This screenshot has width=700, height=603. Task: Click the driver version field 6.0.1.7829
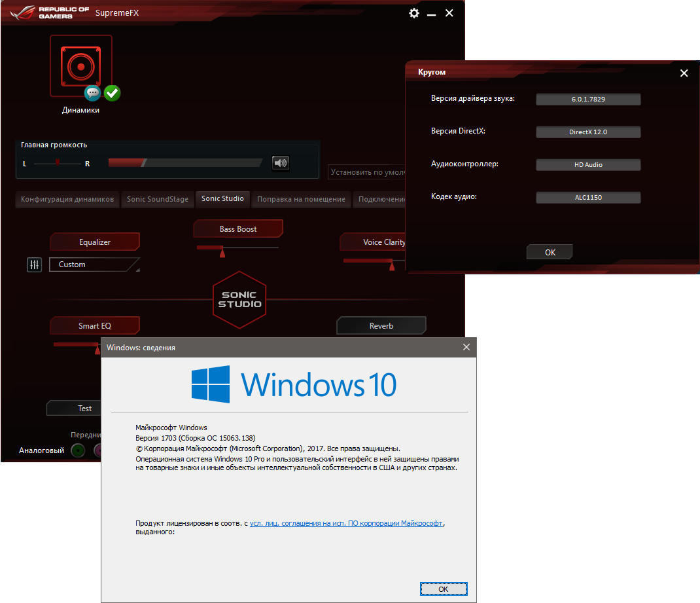coord(588,99)
